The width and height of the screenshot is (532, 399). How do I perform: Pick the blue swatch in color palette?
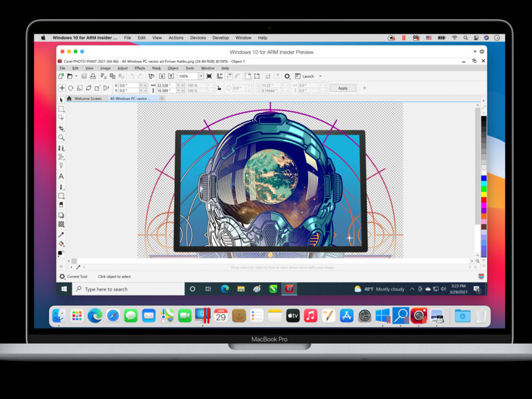pyautogui.click(x=484, y=178)
